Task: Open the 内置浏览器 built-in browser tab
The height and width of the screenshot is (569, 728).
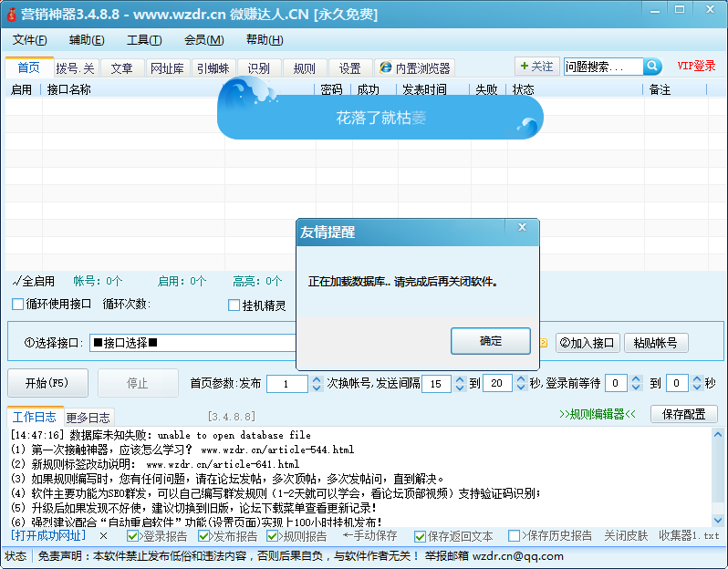Action: tap(415, 68)
